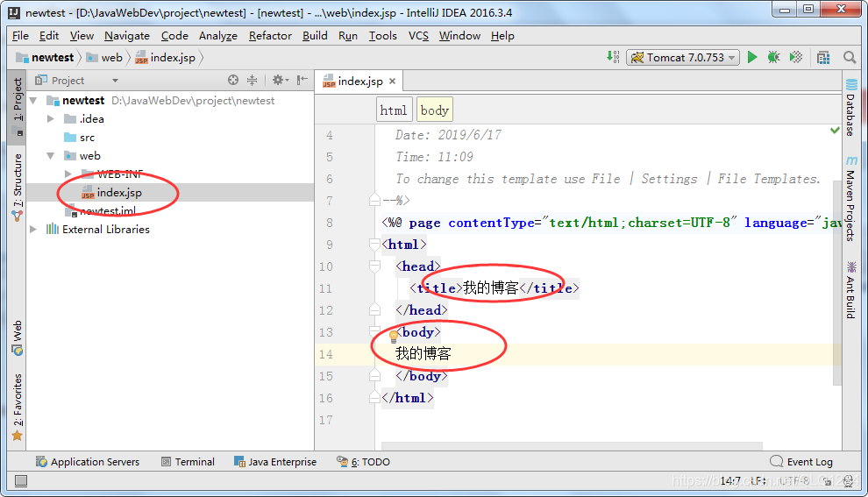
Task: Open Project panel settings gear
Action: click(x=280, y=81)
